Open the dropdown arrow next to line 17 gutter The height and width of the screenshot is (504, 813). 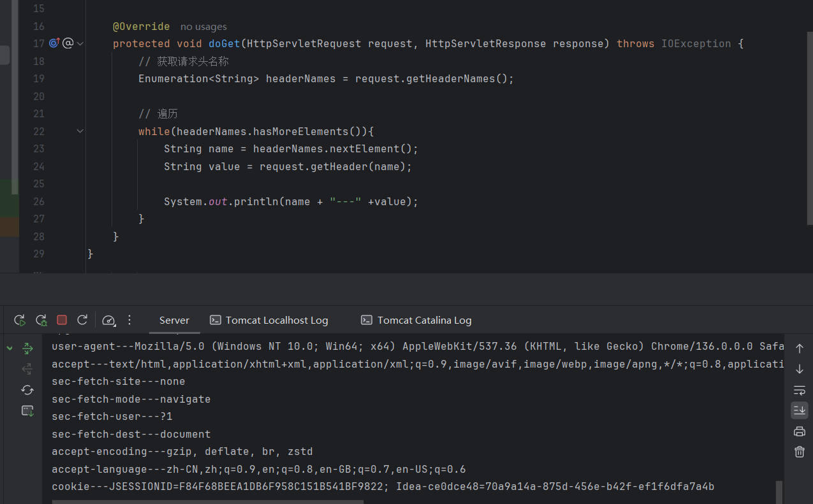pyautogui.click(x=79, y=43)
